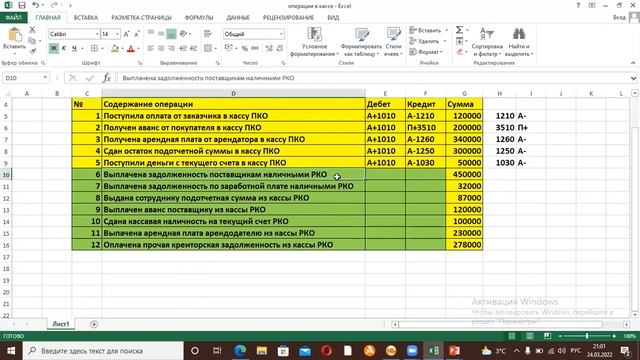This screenshot has width=640, height=360.
Task: Open Zoom app from taskbar
Action: [412, 351]
